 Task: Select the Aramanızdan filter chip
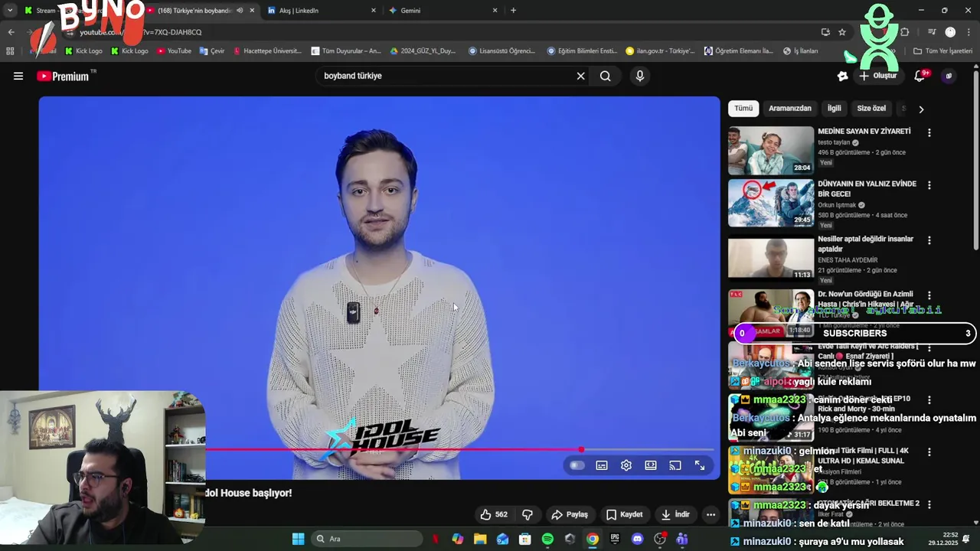coord(789,109)
